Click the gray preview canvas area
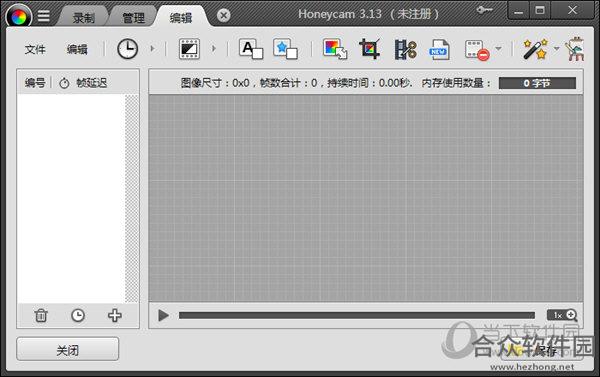Screen dimensions: 600x377 pyautogui.click(x=366, y=198)
